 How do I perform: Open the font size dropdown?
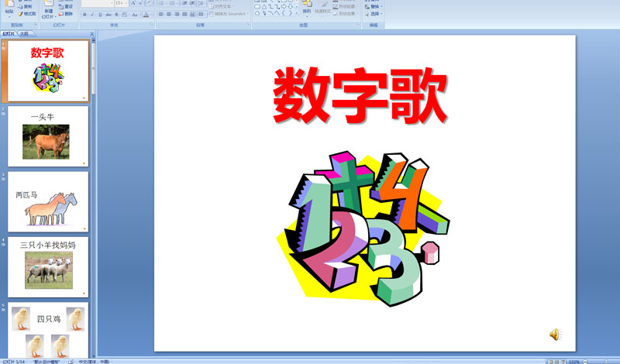[x=126, y=4]
